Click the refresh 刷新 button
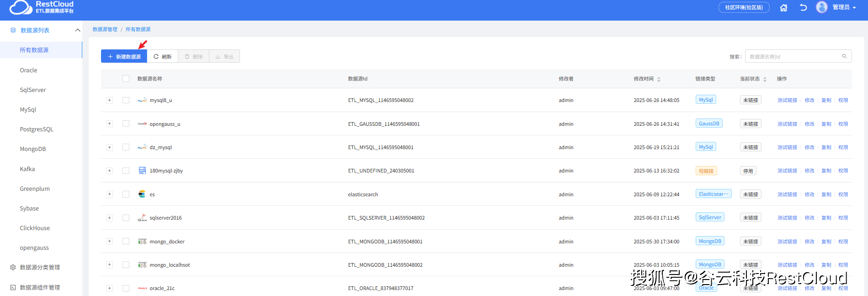868x296 pixels. (162, 56)
